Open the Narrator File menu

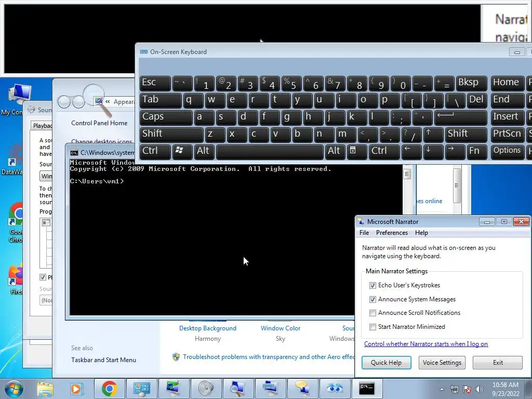(x=364, y=233)
